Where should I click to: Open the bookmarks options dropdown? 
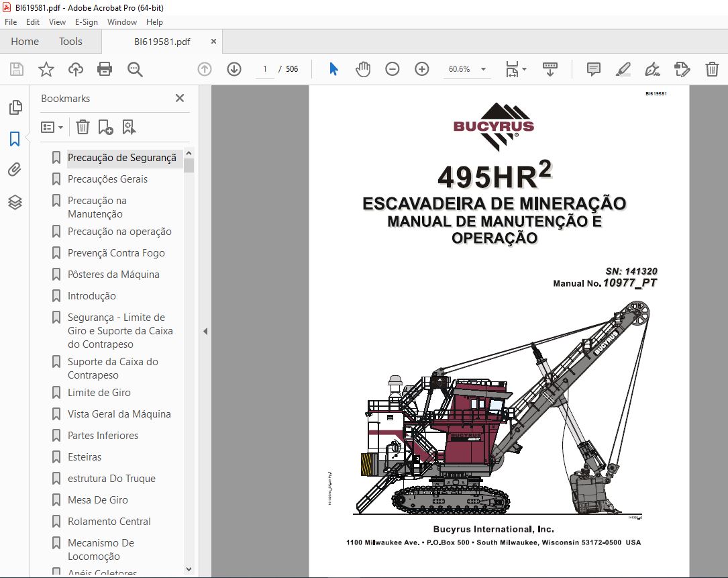[x=52, y=127]
